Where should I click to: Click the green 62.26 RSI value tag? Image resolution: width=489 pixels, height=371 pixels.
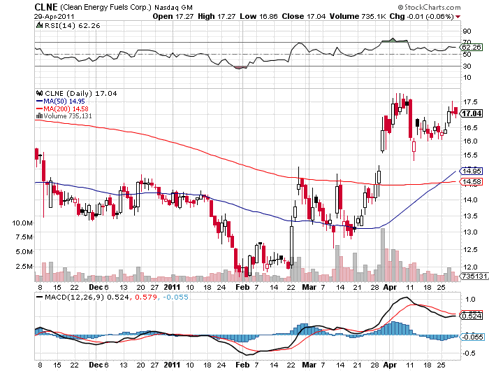click(471, 47)
